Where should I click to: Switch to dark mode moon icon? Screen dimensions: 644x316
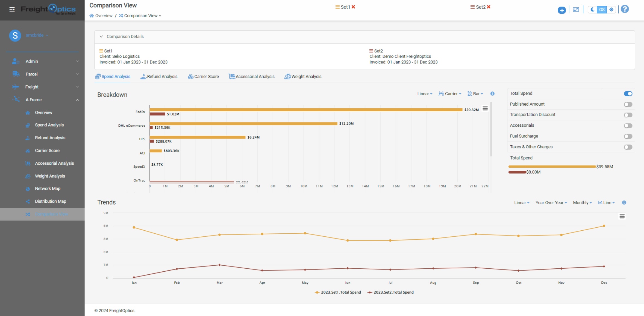point(592,10)
